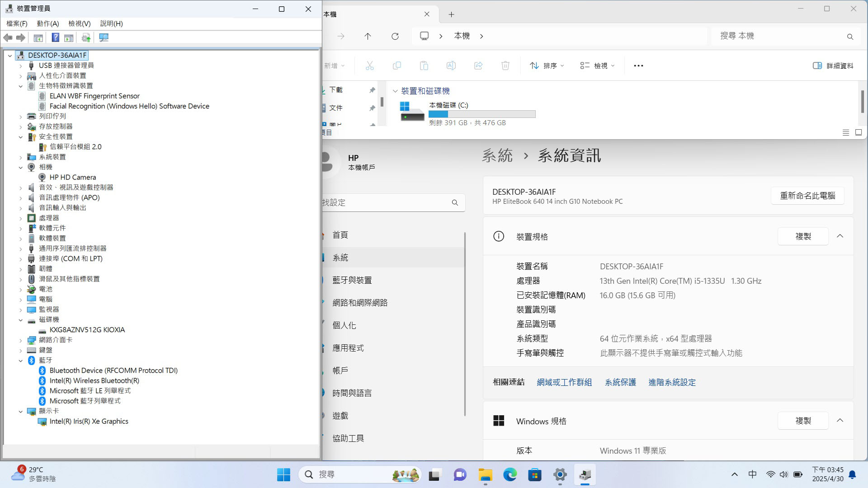Open the See more ellipsis menu in File Explorer

point(638,66)
